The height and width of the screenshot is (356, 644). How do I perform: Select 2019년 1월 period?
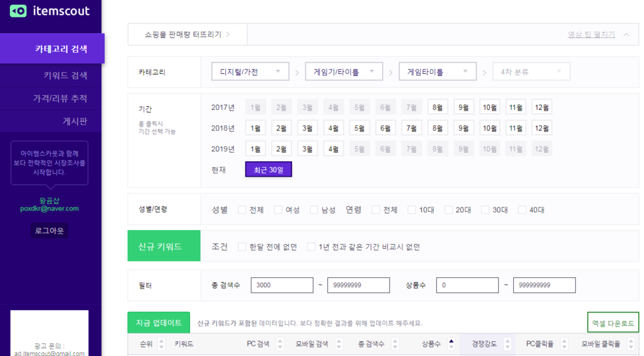pos(255,149)
